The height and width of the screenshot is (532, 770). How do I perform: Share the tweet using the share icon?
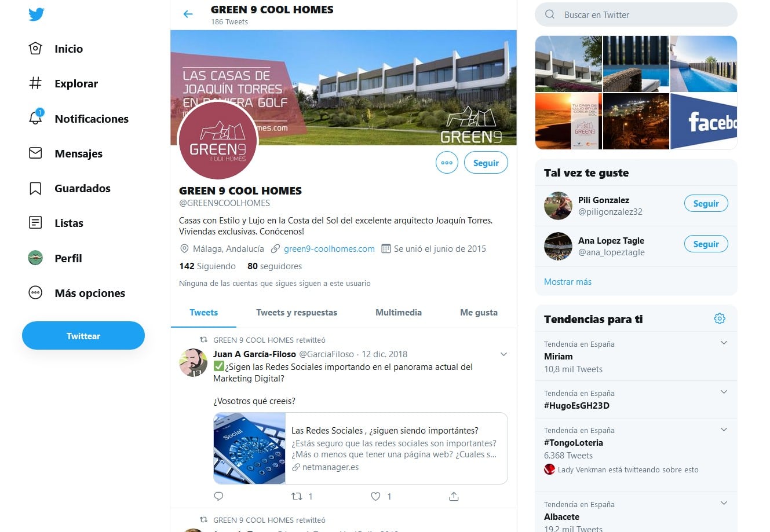coord(454,496)
